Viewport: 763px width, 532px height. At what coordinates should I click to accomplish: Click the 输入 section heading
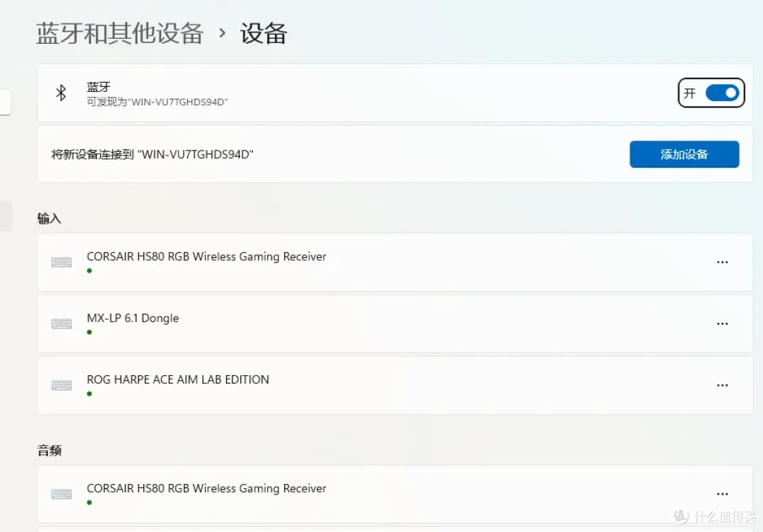49,218
